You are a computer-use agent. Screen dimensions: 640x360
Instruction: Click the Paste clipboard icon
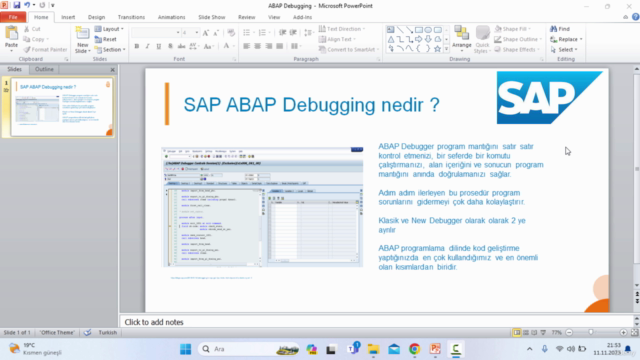click(11, 33)
